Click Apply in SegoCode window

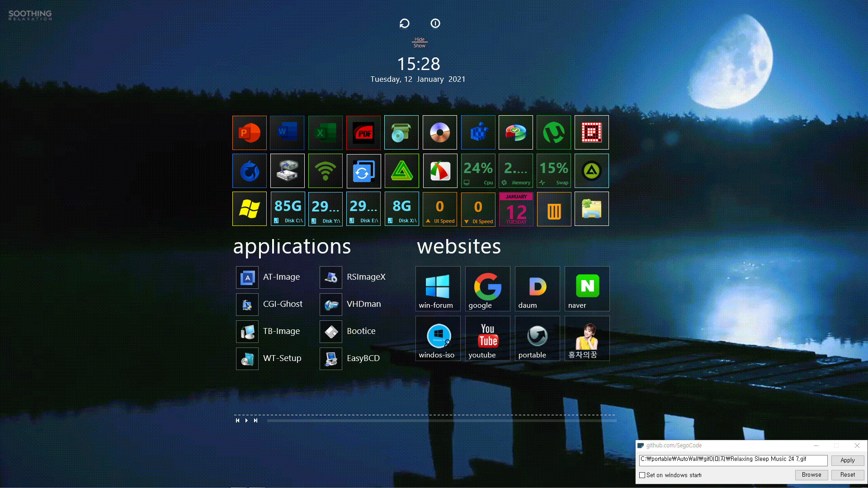(848, 460)
